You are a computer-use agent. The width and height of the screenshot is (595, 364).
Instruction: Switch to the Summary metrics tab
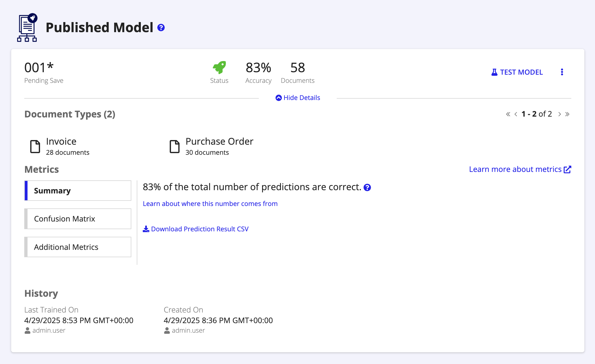[x=78, y=191]
